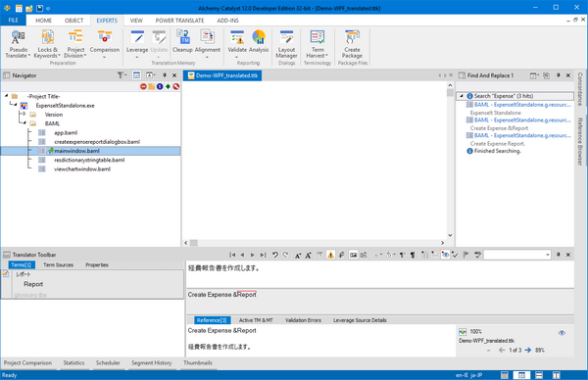
Task: Open the Pseudo Translate expert
Action: (18, 44)
